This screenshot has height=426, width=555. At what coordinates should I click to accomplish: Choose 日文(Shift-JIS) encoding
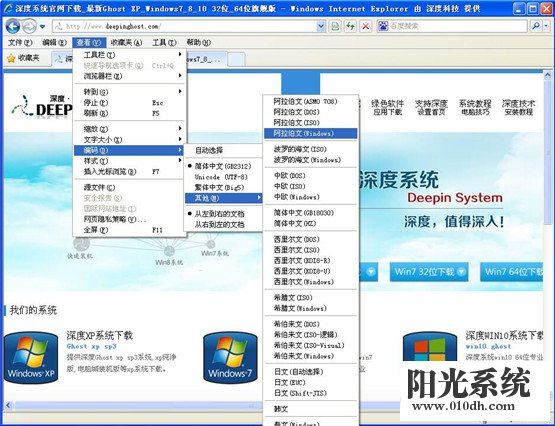(311, 393)
